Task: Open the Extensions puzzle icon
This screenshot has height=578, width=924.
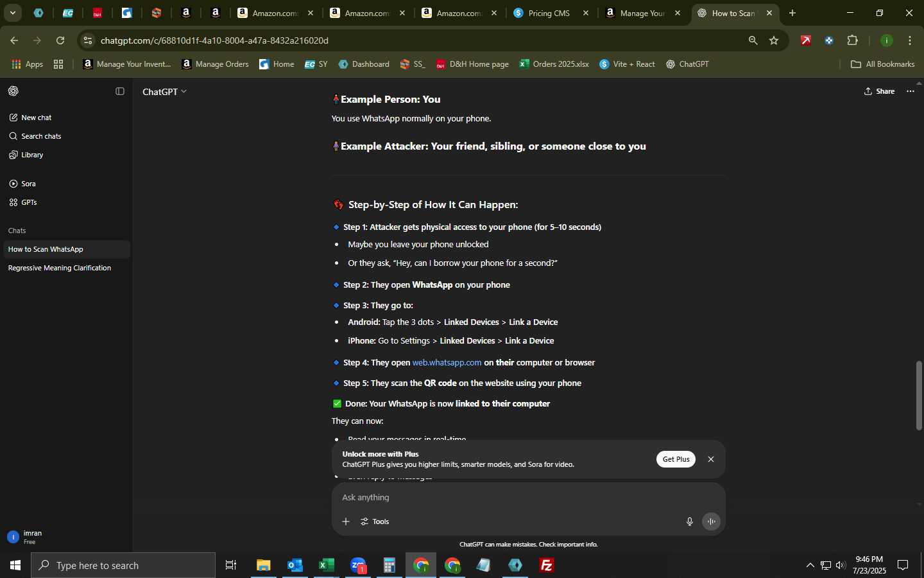Action: [x=853, y=40]
